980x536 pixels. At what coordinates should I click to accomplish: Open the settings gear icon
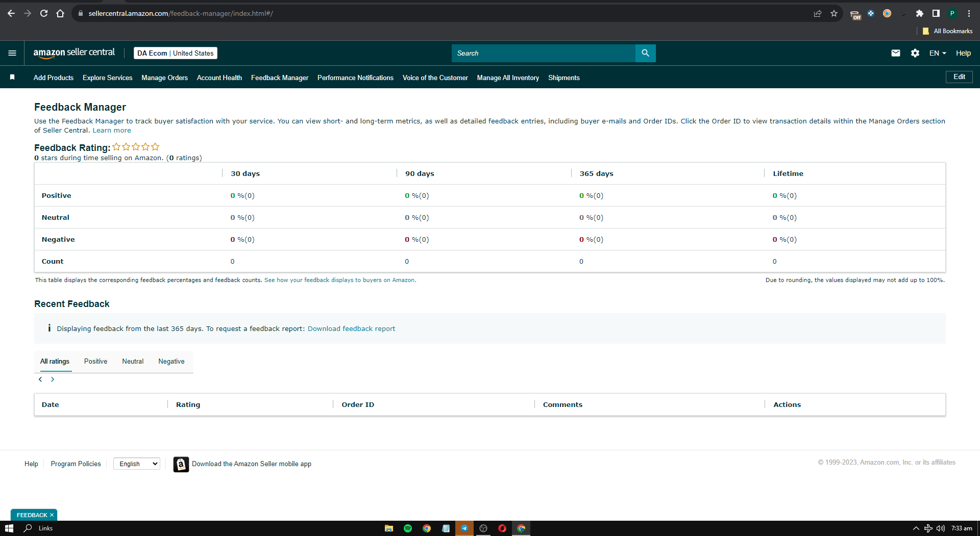point(915,53)
